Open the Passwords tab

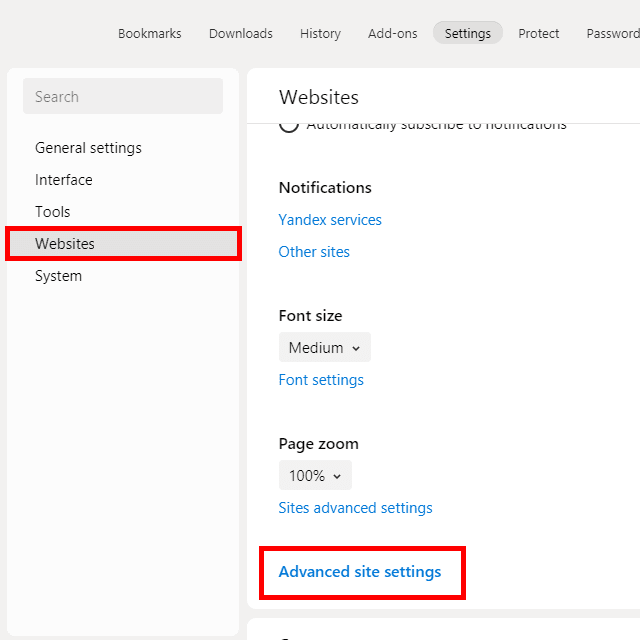coord(613,33)
